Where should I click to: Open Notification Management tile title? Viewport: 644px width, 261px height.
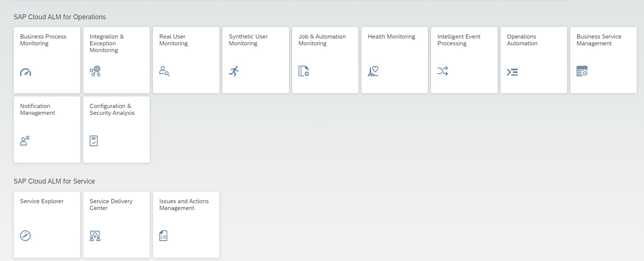[37, 110]
